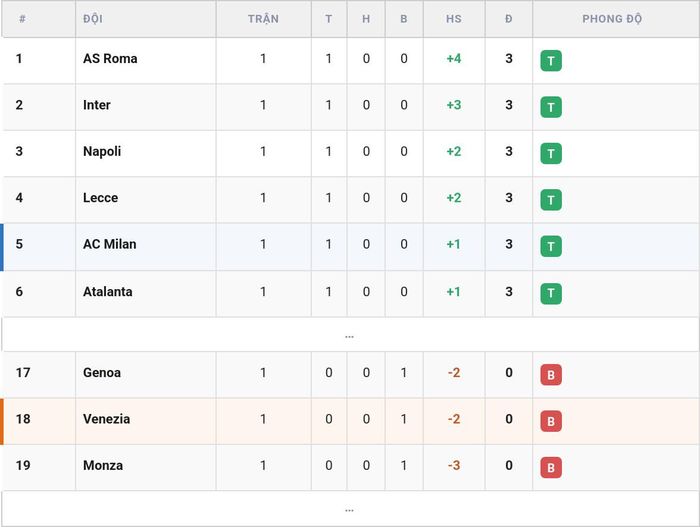The image size is (700, 527).
Task: Open the AS Roma team link
Action: coord(110,59)
